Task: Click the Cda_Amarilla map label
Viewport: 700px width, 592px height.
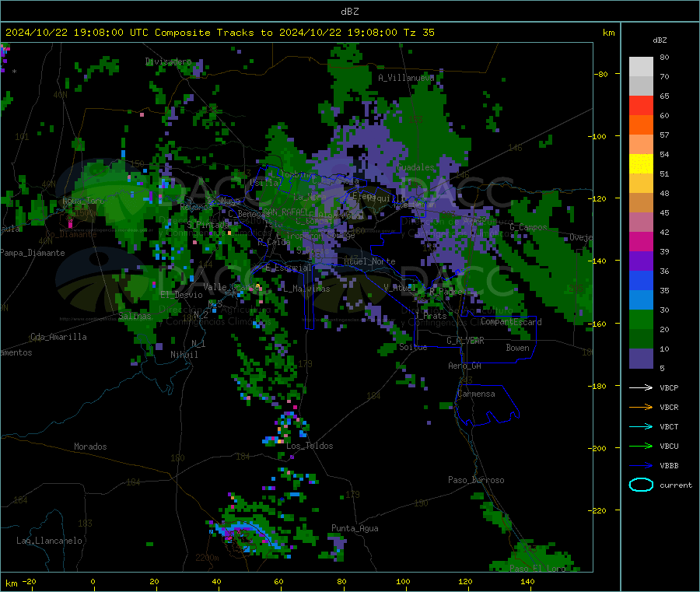Action: point(58,337)
